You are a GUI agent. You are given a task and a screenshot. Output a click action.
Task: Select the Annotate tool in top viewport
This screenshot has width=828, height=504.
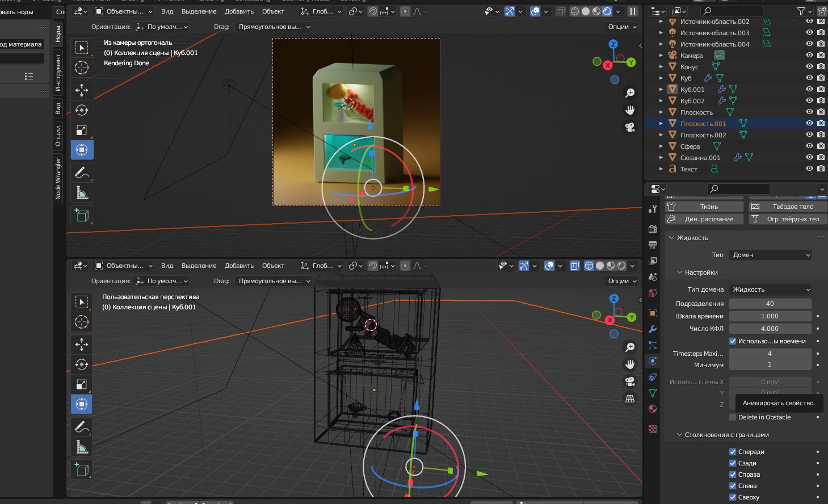(x=82, y=173)
